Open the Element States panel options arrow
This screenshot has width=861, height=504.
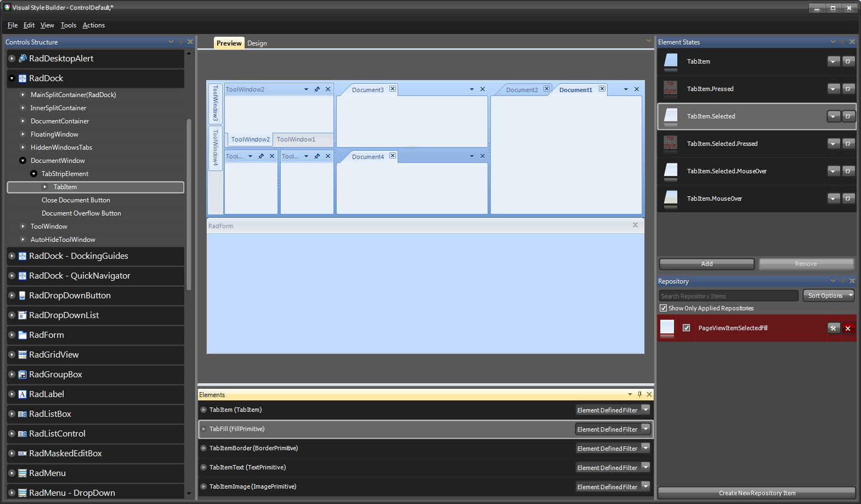tap(833, 42)
